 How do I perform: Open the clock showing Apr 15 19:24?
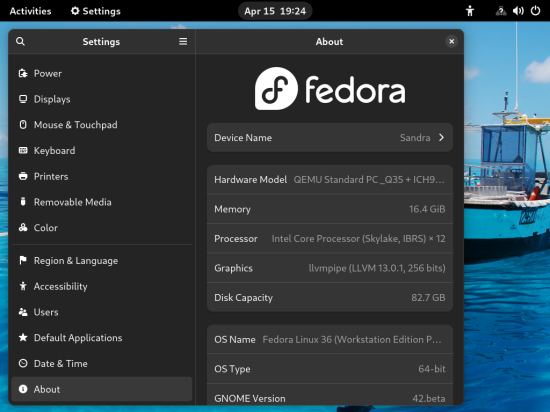pyautogui.click(x=275, y=11)
